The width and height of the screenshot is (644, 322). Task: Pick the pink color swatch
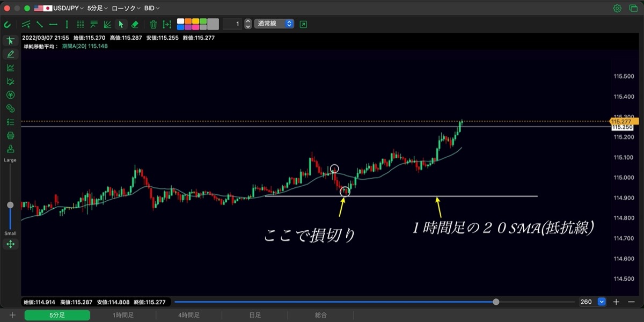pos(195,27)
